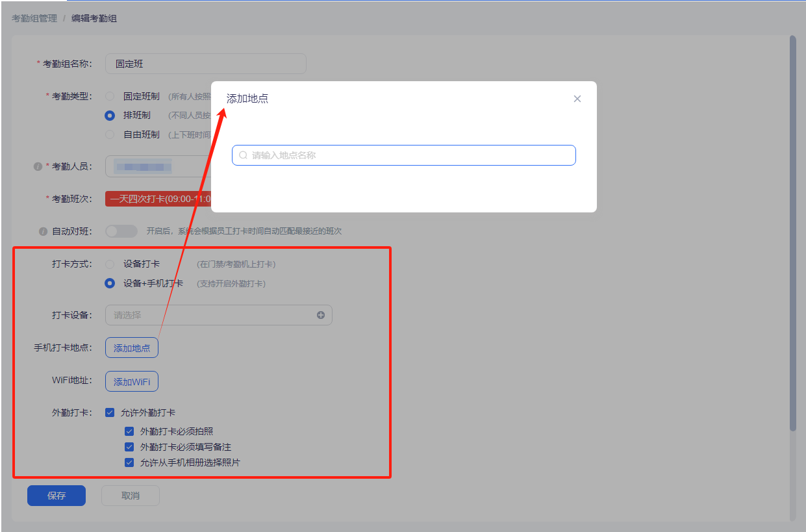
Task: Select 固定班制 radio option
Action: [110, 96]
